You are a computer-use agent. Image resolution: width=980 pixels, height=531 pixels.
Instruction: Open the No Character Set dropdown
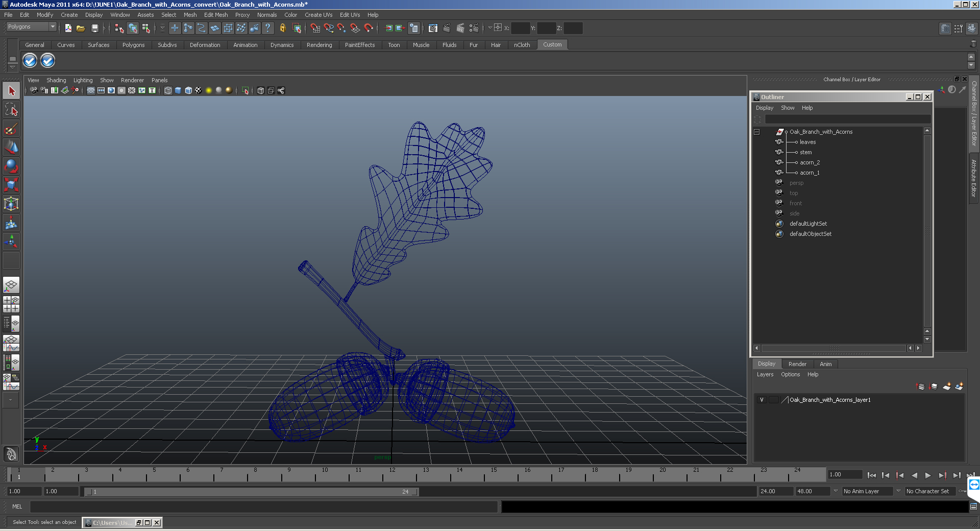coord(930,491)
